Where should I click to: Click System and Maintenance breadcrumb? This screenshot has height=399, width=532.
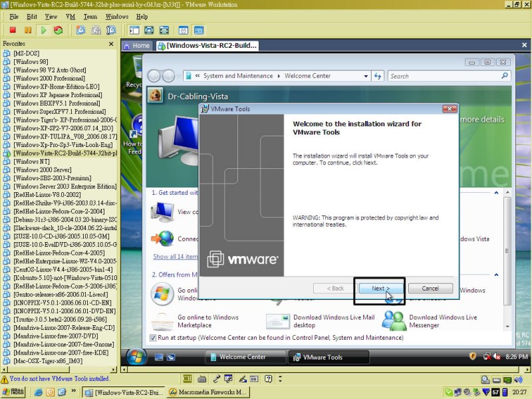[238, 76]
